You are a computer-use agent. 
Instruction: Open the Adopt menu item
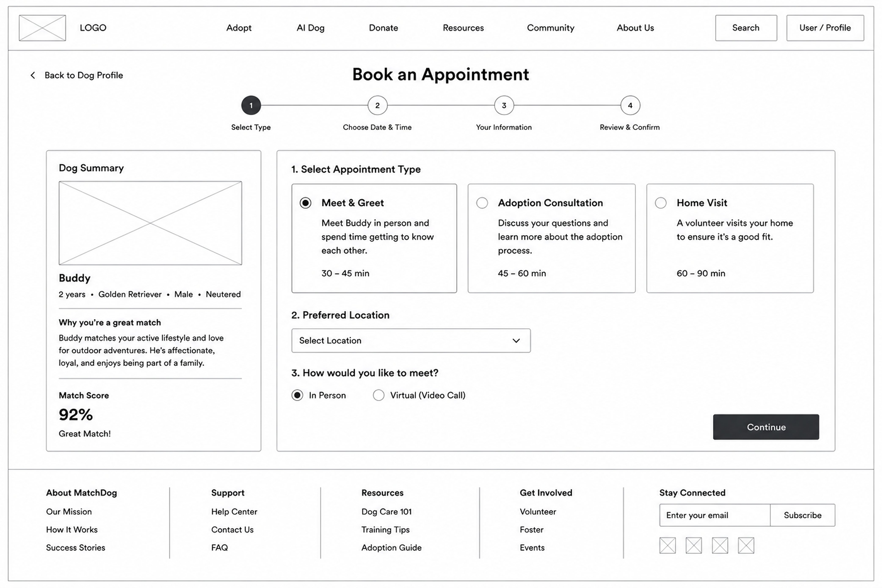239,28
